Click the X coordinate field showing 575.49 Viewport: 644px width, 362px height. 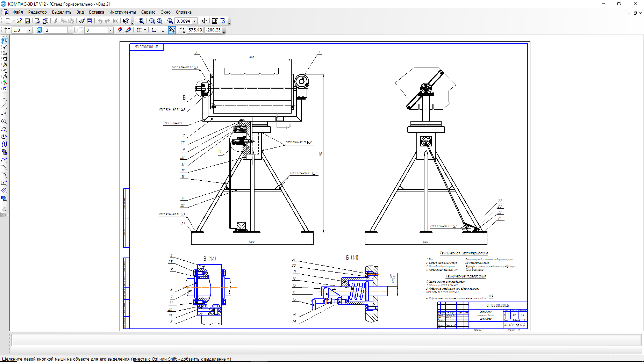click(195, 30)
